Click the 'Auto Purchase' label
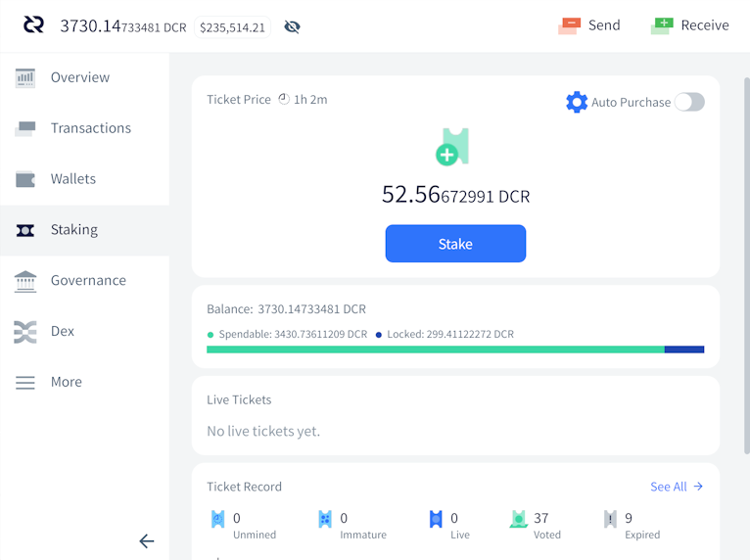The width and height of the screenshot is (750, 560). (631, 103)
